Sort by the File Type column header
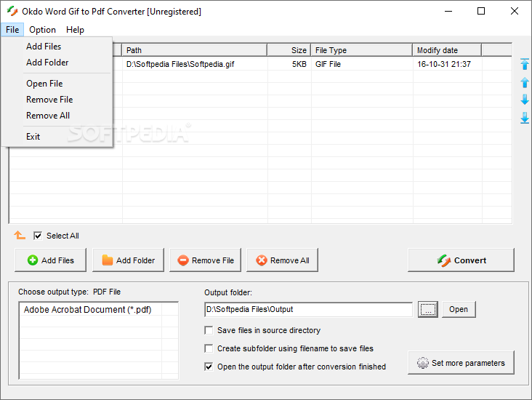 (x=362, y=50)
